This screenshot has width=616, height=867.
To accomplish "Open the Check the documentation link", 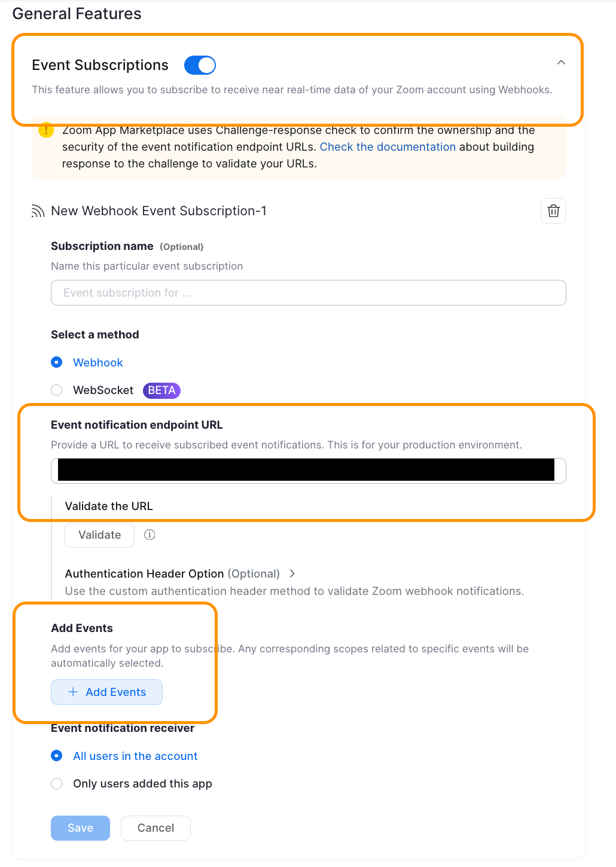I will 388,147.
